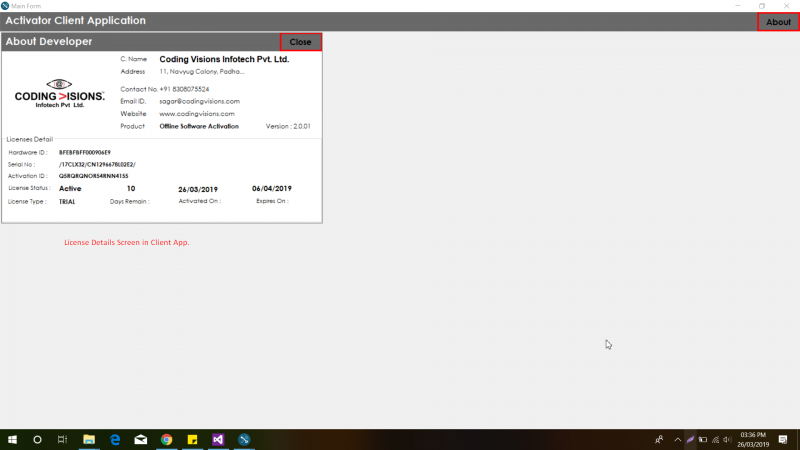Image resolution: width=800 pixels, height=450 pixels.
Task: Switch to Visual Studio in taskbar
Action: 218,439
